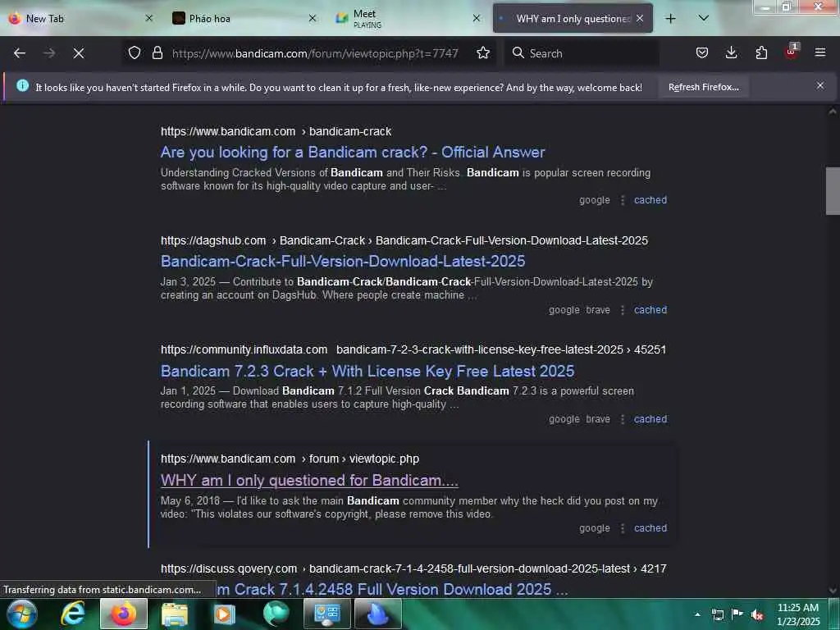Click scrollbar up arrow
The image size is (840, 630).
(x=833, y=112)
